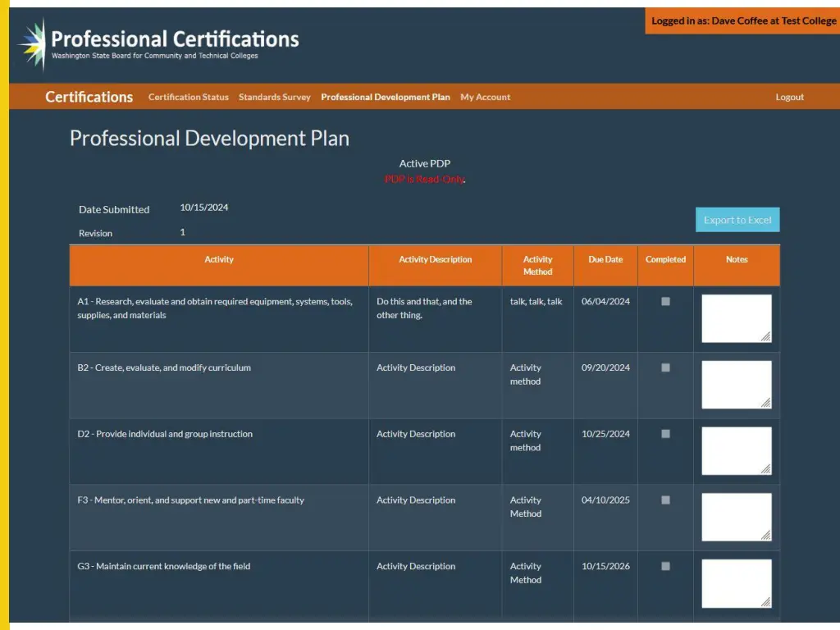Open the Standards Survey page
840x630 pixels.
click(x=275, y=97)
